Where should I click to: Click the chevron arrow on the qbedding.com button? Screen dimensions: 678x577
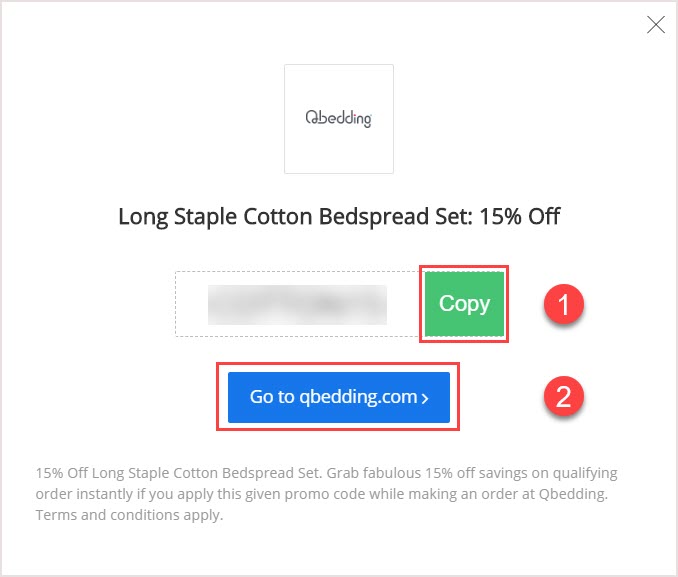[x=425, y=398]
